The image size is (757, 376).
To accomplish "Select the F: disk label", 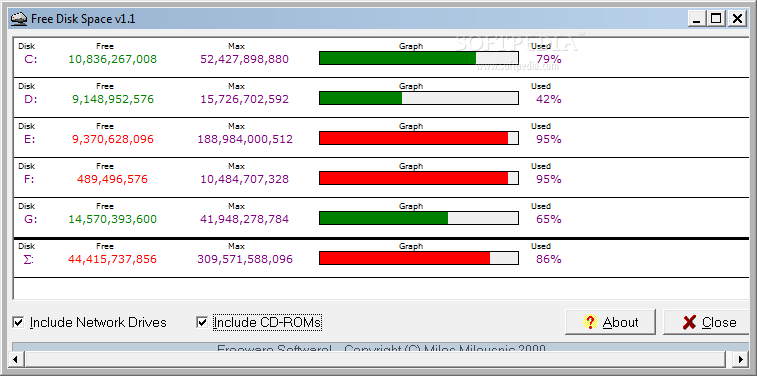I will click(30, 180).
